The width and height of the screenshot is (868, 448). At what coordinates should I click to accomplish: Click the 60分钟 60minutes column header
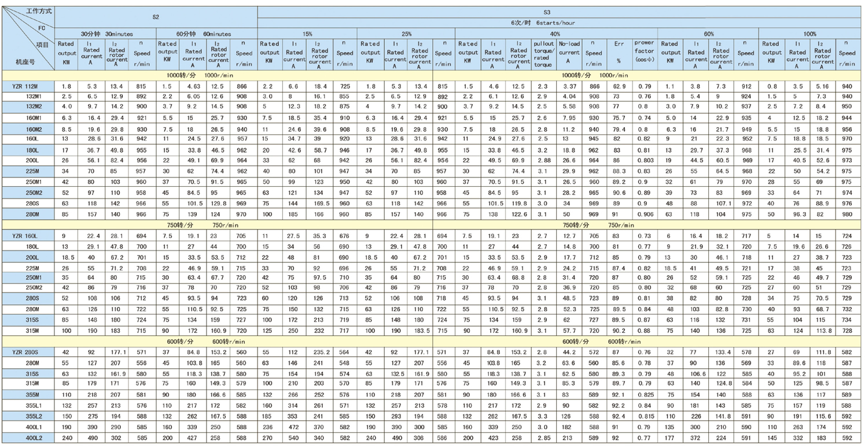(x=205, y=34)
